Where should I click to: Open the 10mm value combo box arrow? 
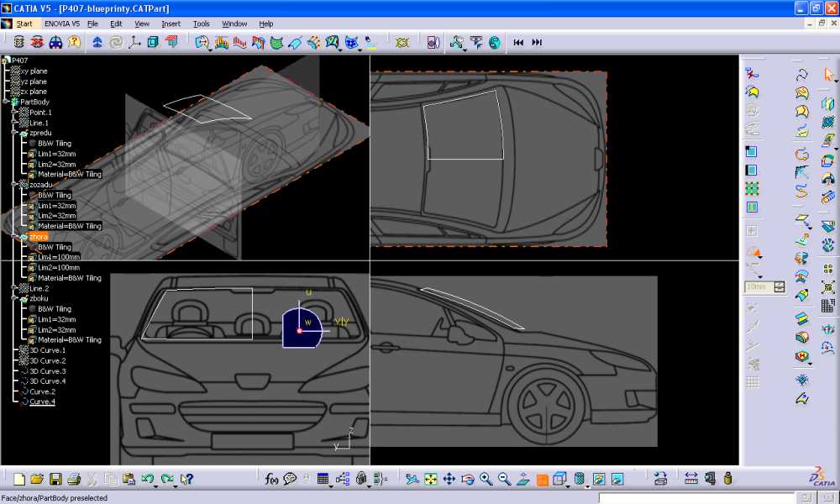(780, 287)
